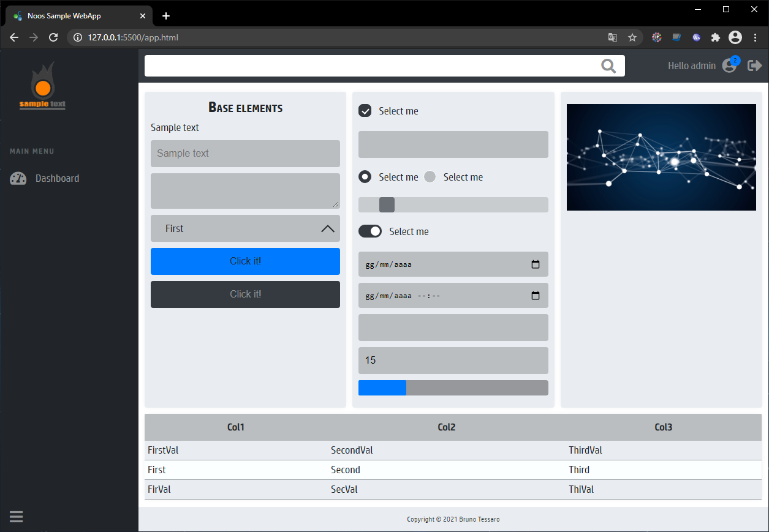This screenshot has height=532, width=769.
Task: Bookmark this page with star icon
Action: click(x=632, y=37)
